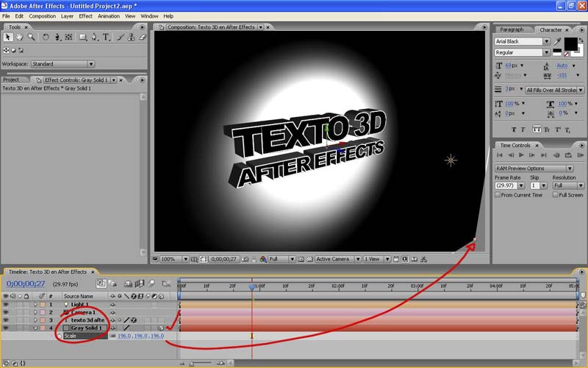Click the black fill color swatch
Viewport: 588px width, 368px height.
point(571,44)
